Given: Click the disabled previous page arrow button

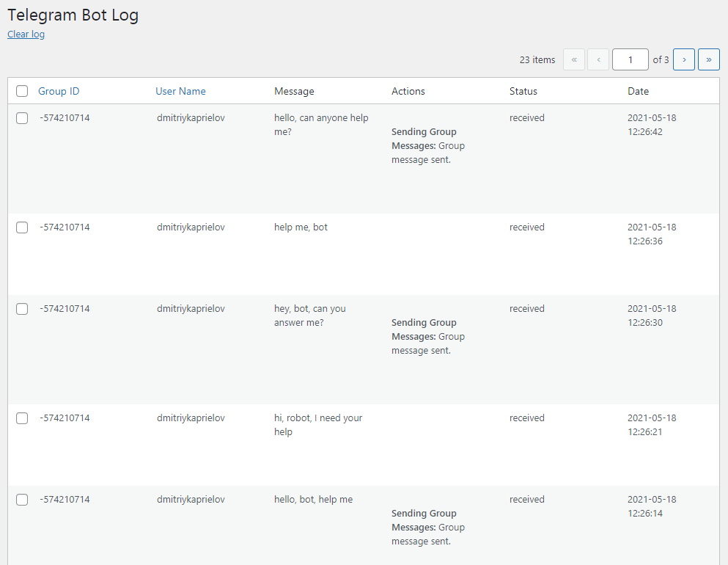Looking at the screenshot, I should pyautogui.click(x=598, y=59).
